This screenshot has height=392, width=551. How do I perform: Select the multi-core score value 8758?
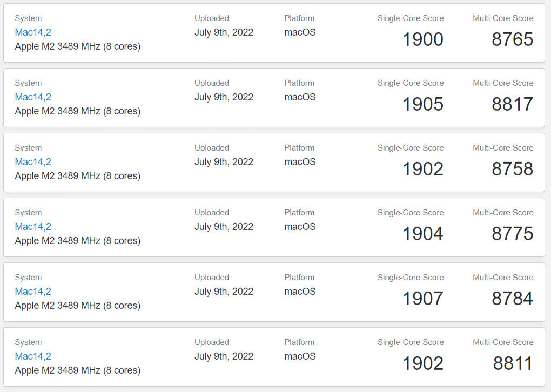(x=512, y=169)
